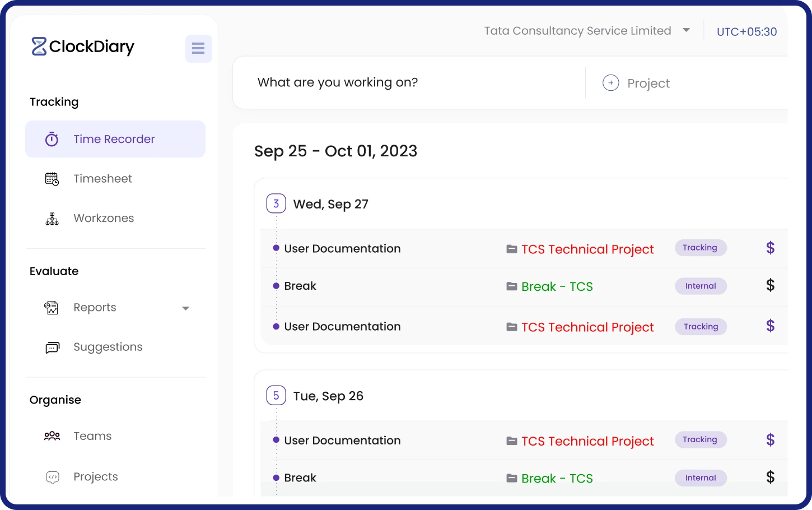Click the Sep 25 - Oct 01, 2023 week heading

click(335, 151)
